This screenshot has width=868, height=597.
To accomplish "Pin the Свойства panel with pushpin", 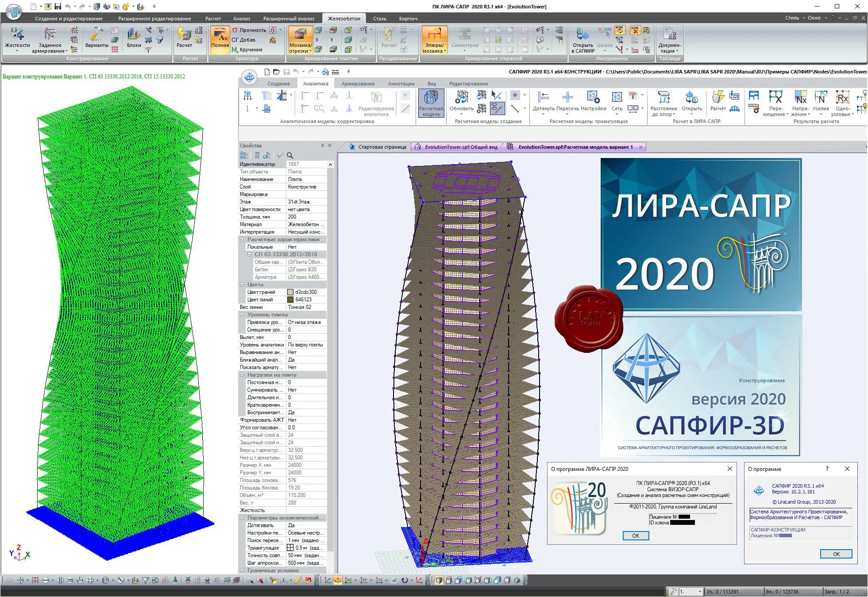I will pos(322,146).
